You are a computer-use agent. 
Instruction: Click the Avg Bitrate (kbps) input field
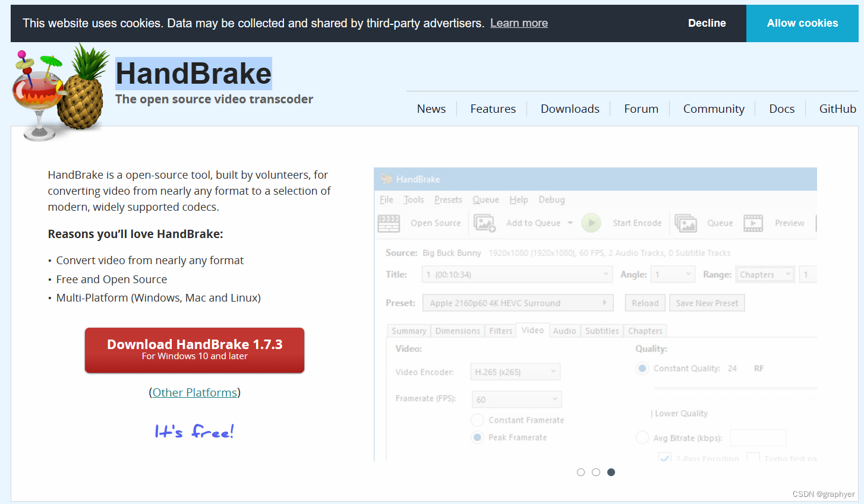tap(758, 438)
